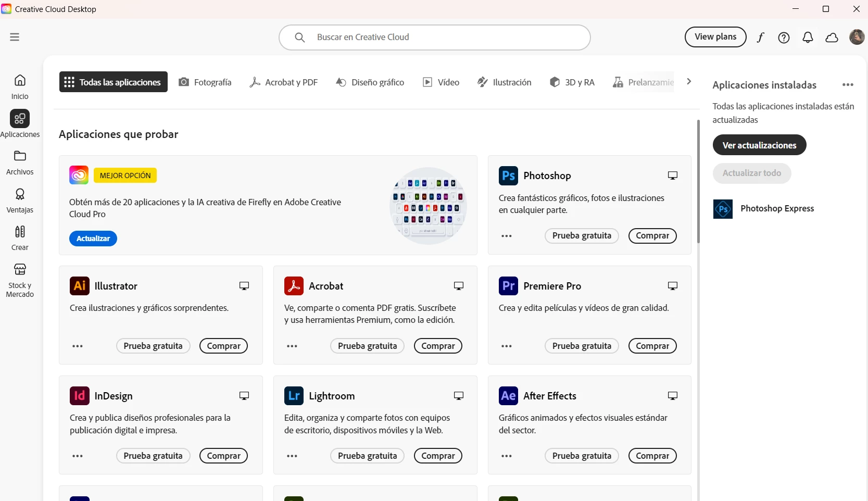The width and height of the screenshot is (868, 501).
Task: Switch to the Prelanzamiento tab
Action: 644,82
